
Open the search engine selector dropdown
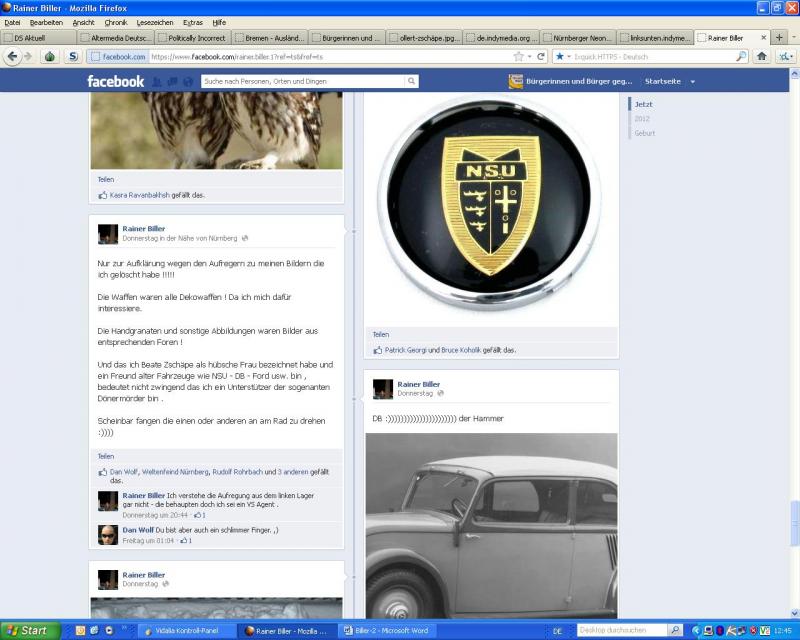[x=563, y=57]
